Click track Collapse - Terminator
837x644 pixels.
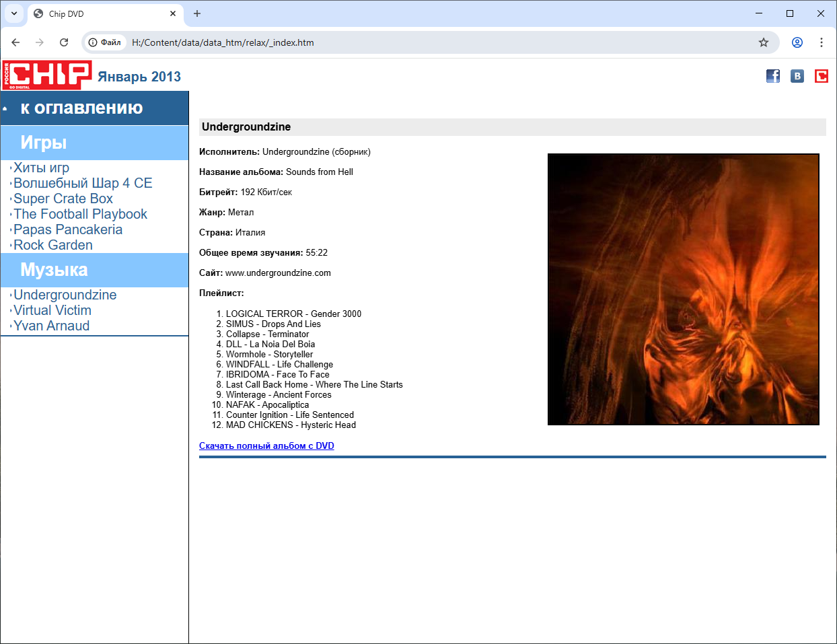(x=268, y=334)
